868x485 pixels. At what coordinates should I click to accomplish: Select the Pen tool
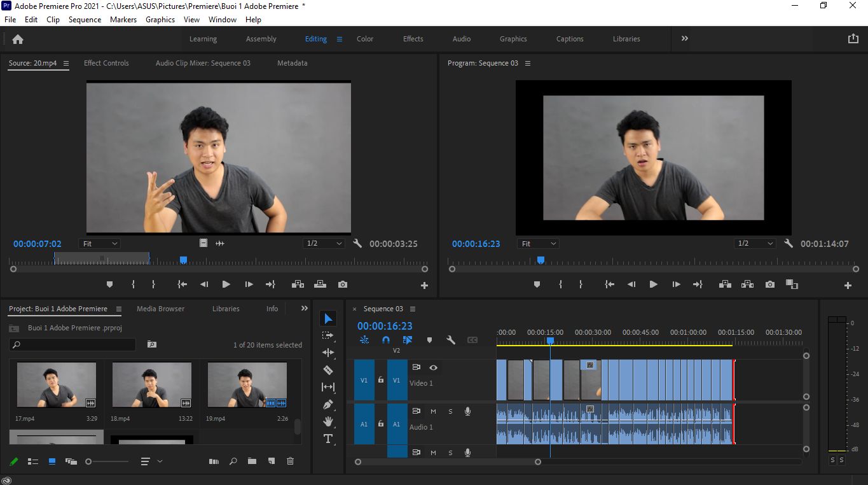[x=328, y=404]
